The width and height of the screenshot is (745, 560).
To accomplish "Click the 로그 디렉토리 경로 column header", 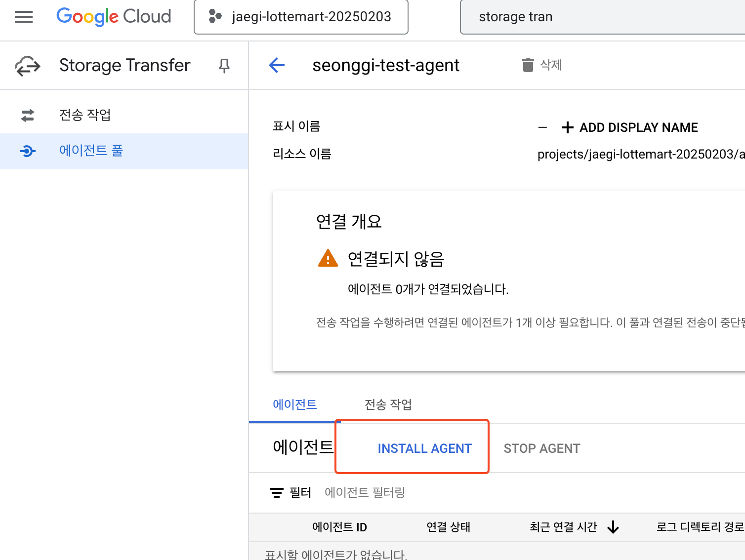I will (x=700, y=527).
